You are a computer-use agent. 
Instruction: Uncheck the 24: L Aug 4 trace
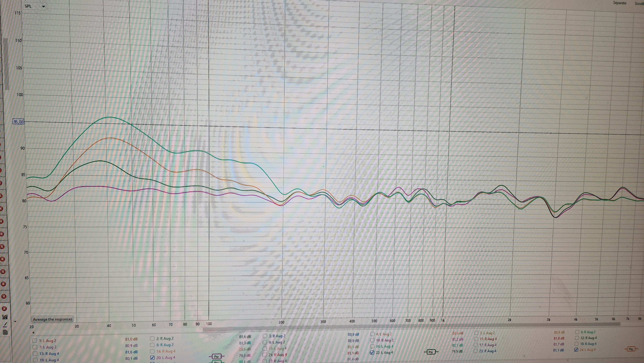coord(576,350)
